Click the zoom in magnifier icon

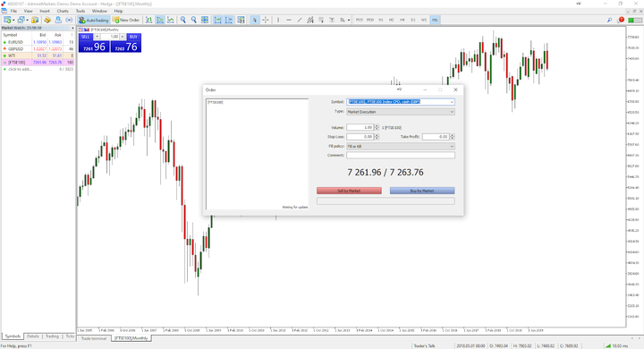point(183,20)
